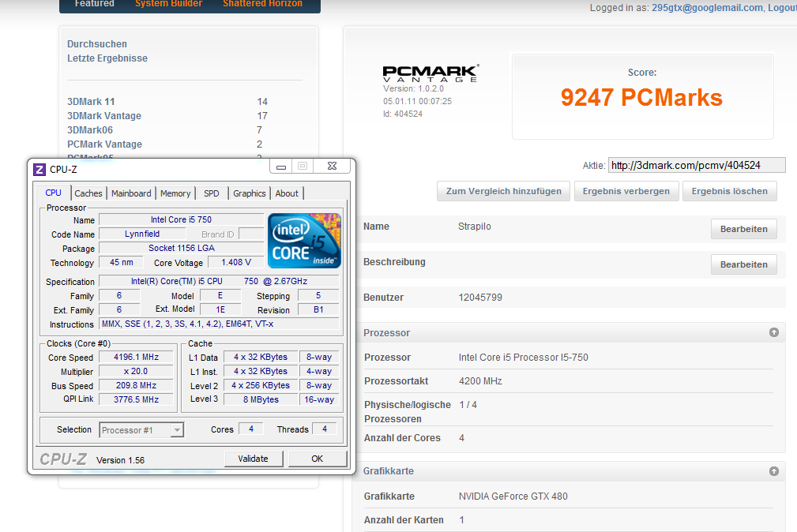Viewport: 797px width, 532px height.
Task: Click the Intel Core i5 750 name field
Action: (x=182, y=219)
